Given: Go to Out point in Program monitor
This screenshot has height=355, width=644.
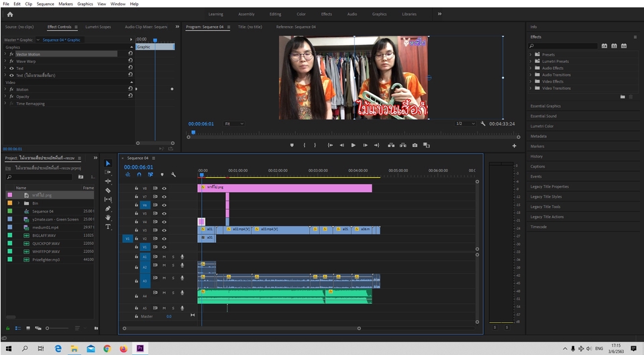Looking at the screenshot, I should (376, 145).
